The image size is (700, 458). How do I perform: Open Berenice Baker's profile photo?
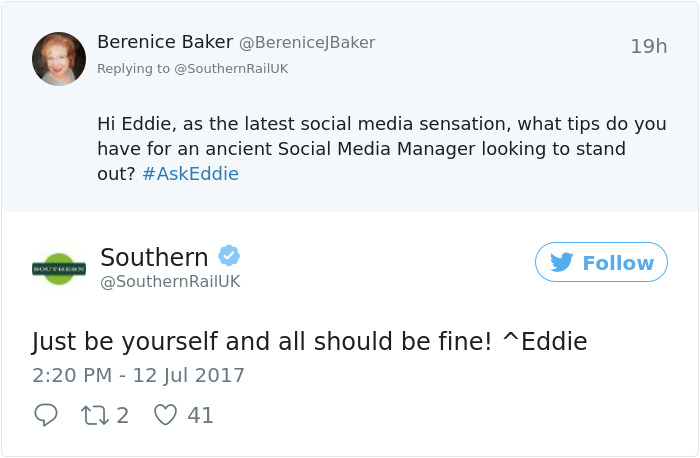point(59,58)
